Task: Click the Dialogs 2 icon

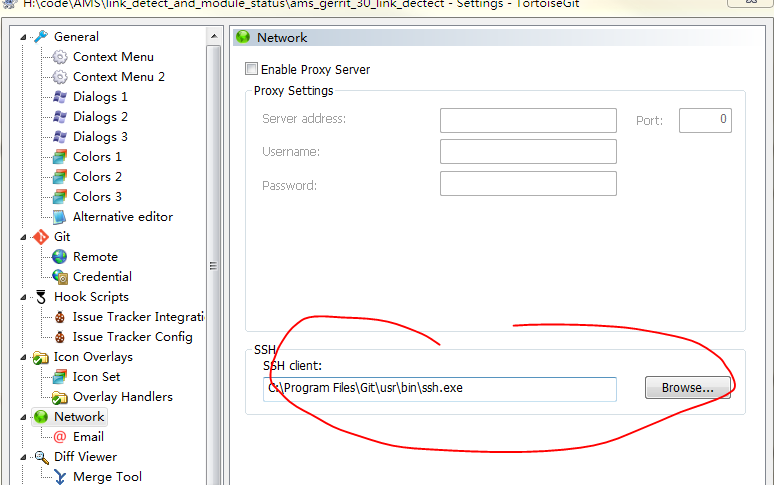Action: pos(60,117)
